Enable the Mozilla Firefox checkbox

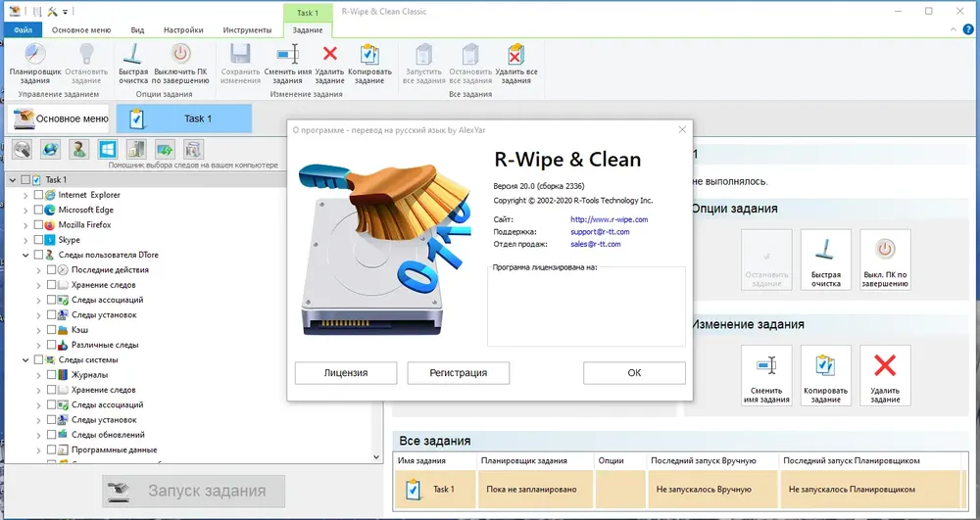point(39,224)
